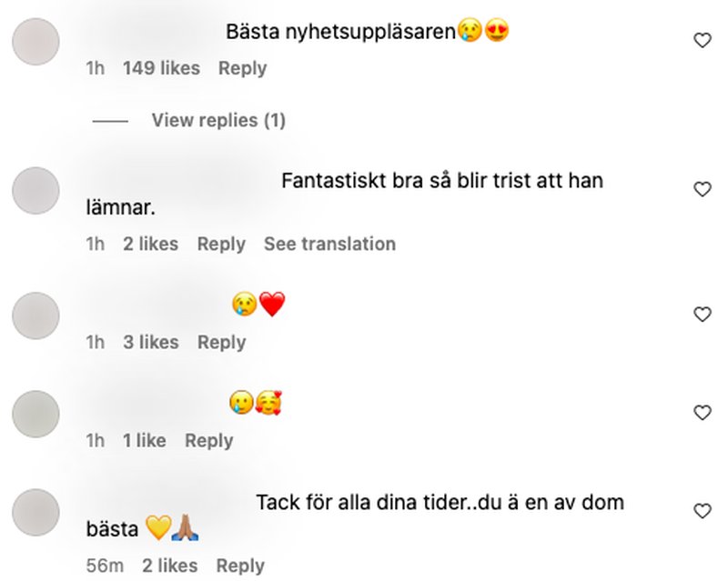Tap heart on the comment with 1 like

[702, 413]
